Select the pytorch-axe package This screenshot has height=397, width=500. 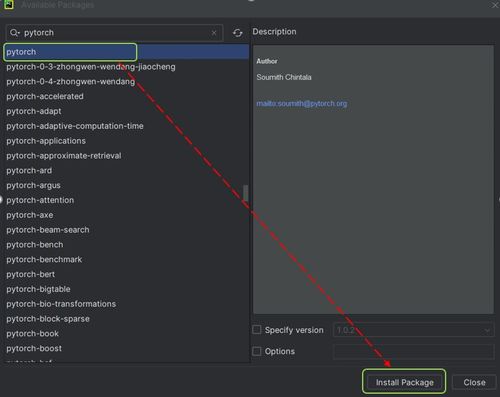(x=126, y=215)
